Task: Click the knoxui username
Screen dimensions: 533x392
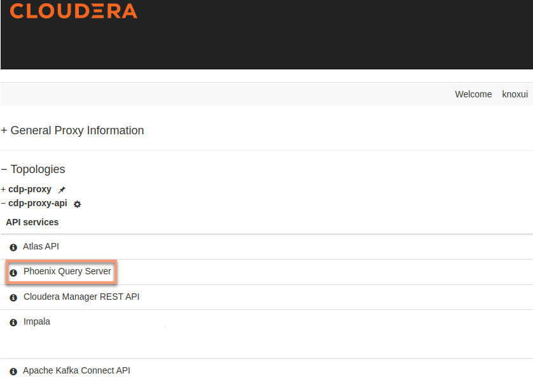Action: tap(515, 94)
